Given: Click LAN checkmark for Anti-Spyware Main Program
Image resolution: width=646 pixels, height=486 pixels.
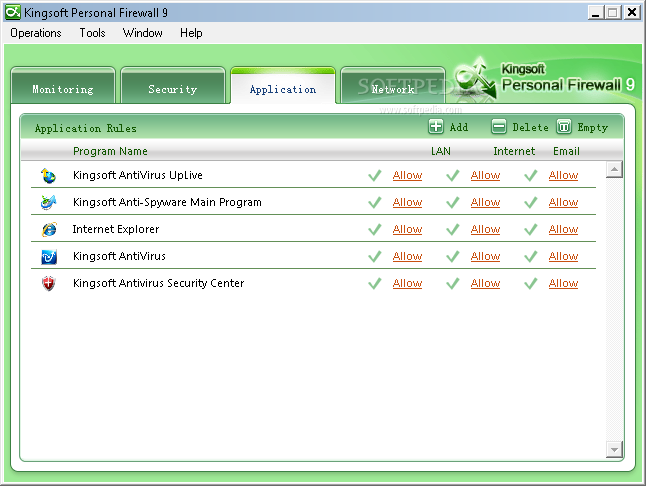Looking at the screenshot, I should coord(374,202).
